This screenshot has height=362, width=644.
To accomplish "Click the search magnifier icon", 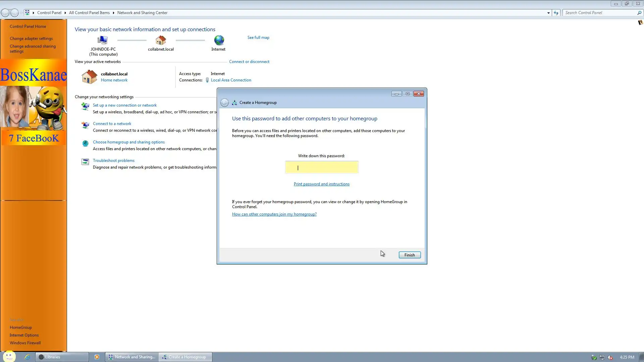I will pos(639,13).
